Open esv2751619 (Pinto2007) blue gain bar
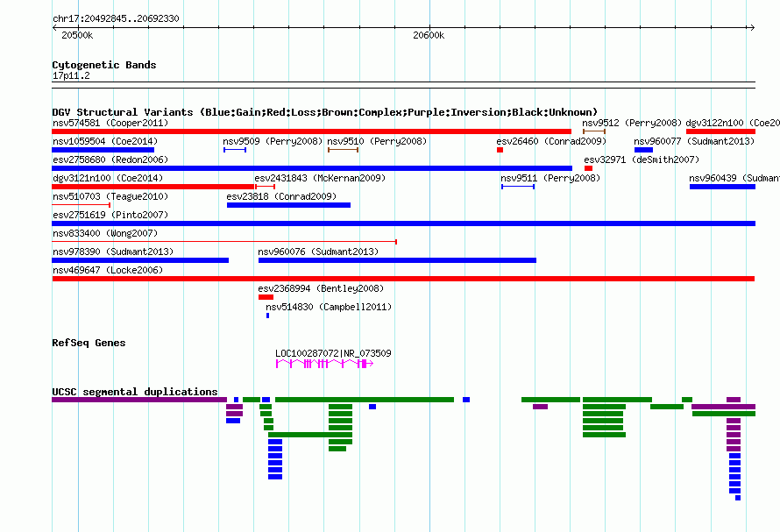The height and width of the screenshot is (532, 780). point(403,223)
